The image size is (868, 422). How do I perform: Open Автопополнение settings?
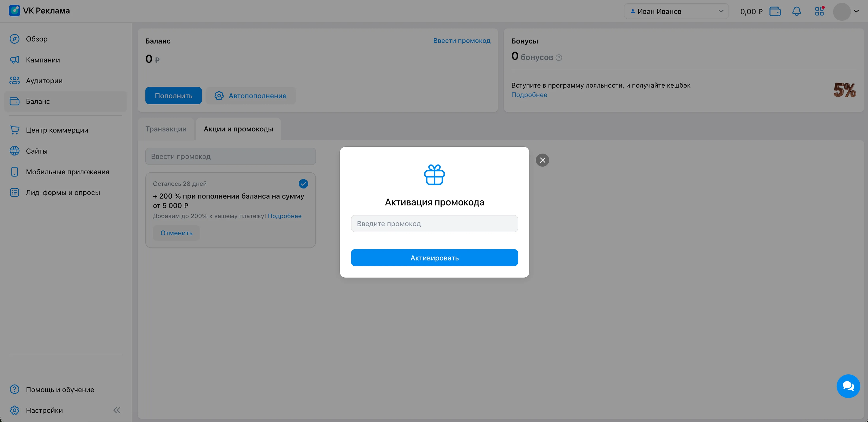coord(251,96)
